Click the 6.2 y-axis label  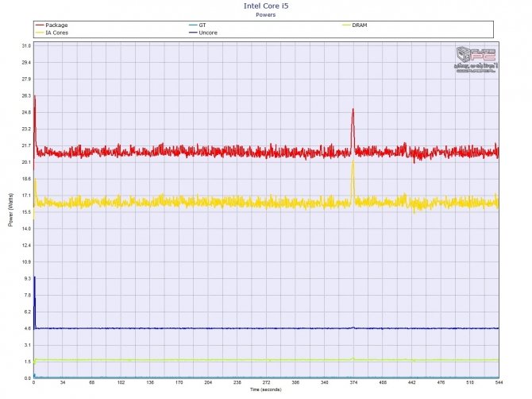(x=28, y=312)
